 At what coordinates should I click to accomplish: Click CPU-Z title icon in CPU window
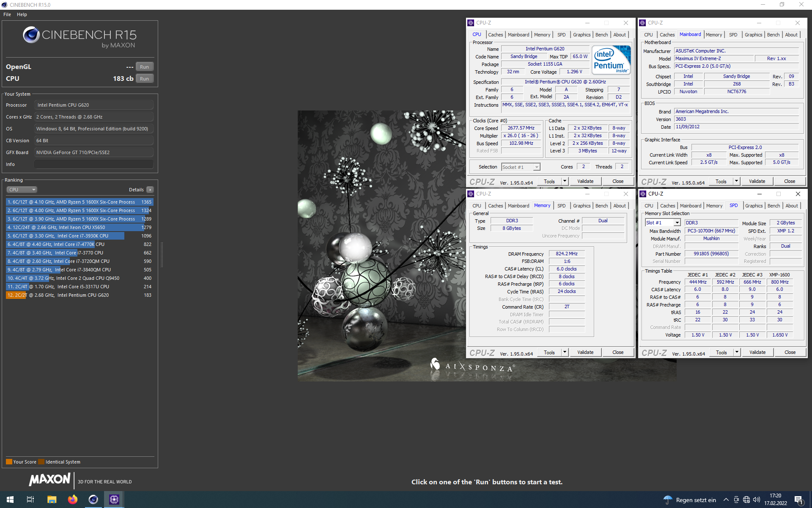coord(471,23)
